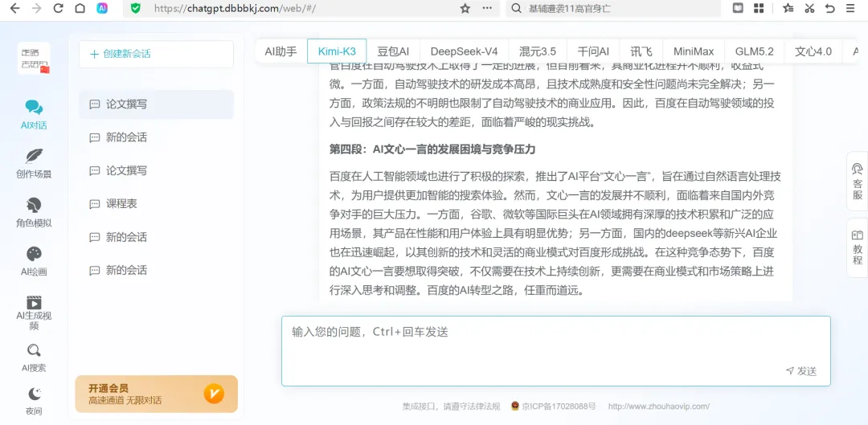Click the heading 第四段：AI文心一言的发展困境与竞争压力
The width and height of the screenshot is (868, 425).
tap(432, 149)
